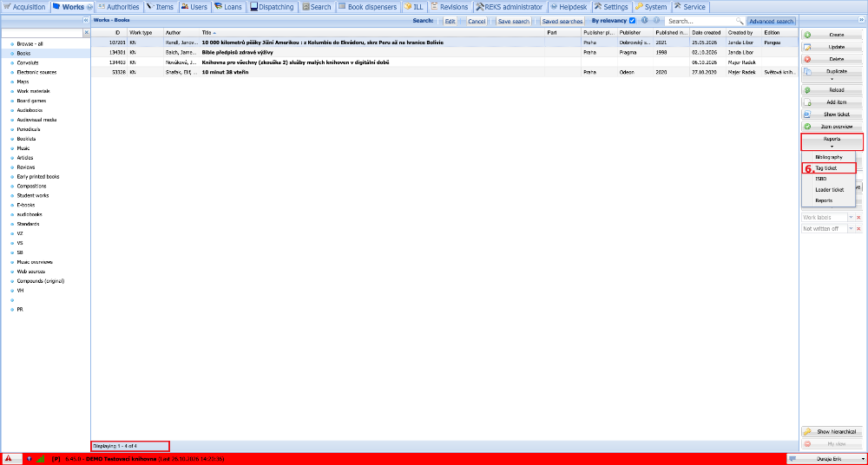Select Electronic sources category

[x=36, y=73]
